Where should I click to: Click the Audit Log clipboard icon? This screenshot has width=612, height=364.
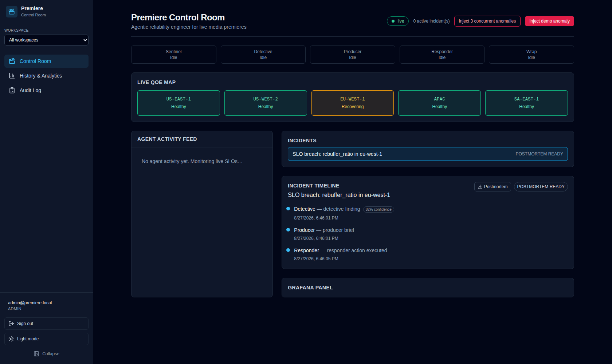tap(12, 90)
